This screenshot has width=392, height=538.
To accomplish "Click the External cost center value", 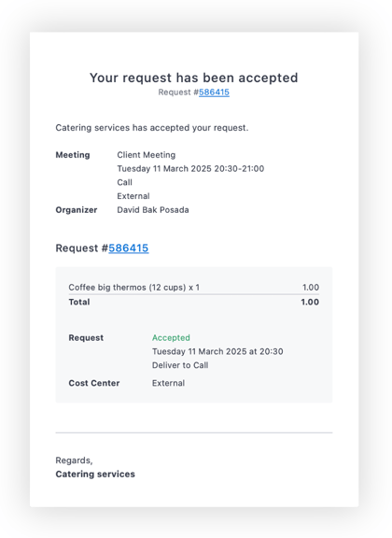I will point(168,383).
